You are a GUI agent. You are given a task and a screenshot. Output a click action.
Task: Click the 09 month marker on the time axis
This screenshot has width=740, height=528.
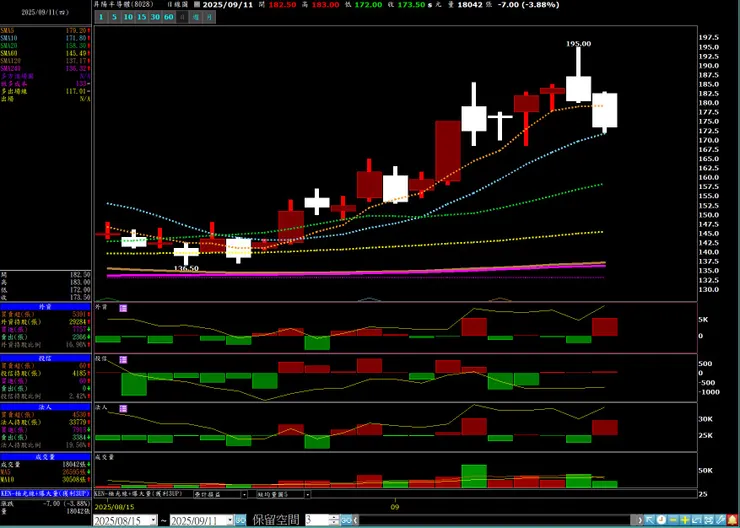[395, 507]
